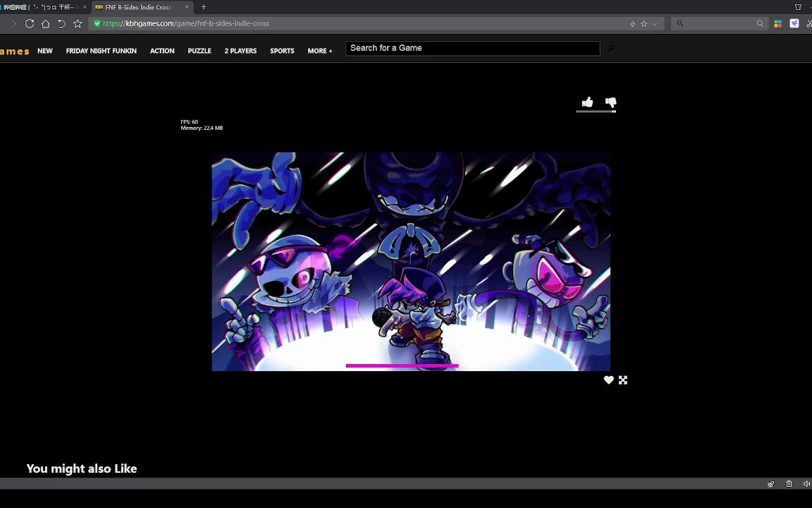Open the skin shirt icon in title bar
The width and height of the screenshot is (812, 508).
click(798, 7)
